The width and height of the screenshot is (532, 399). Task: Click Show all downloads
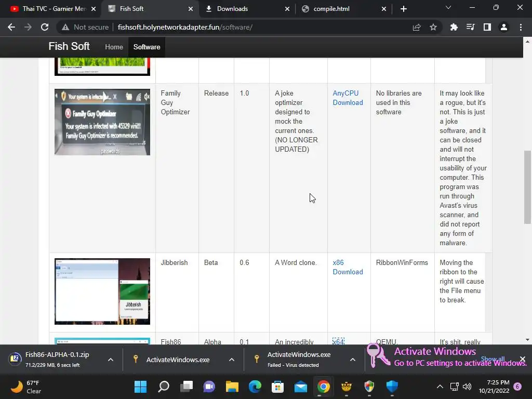coord(493,359)
